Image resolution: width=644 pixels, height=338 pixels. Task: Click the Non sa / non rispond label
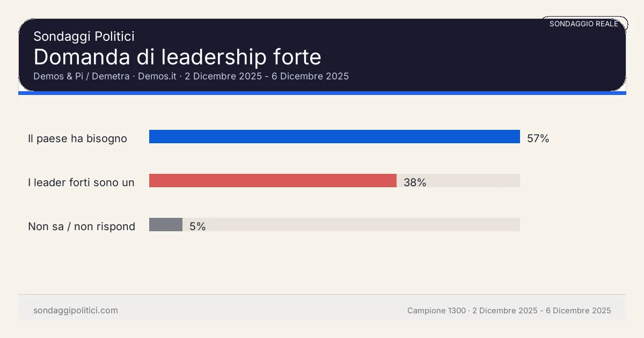[x=82, y=226]
